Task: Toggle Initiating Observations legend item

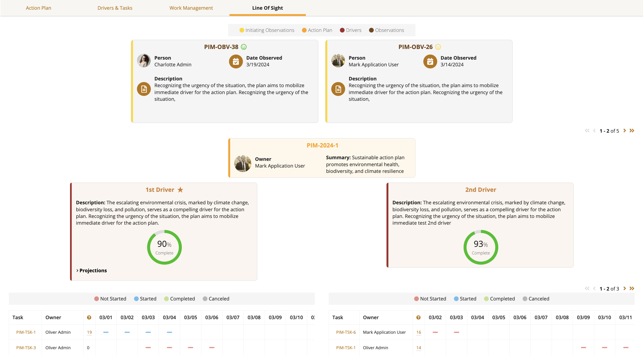Action: click(x=267, y=30)
